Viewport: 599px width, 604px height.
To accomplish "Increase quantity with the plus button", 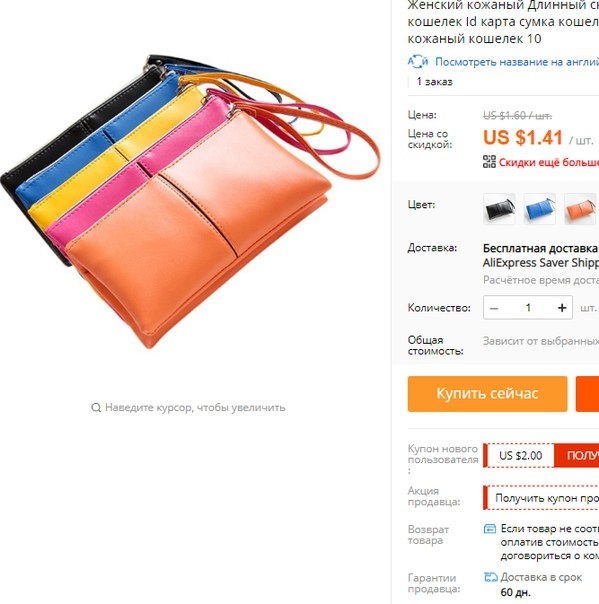I will [562, 308].
